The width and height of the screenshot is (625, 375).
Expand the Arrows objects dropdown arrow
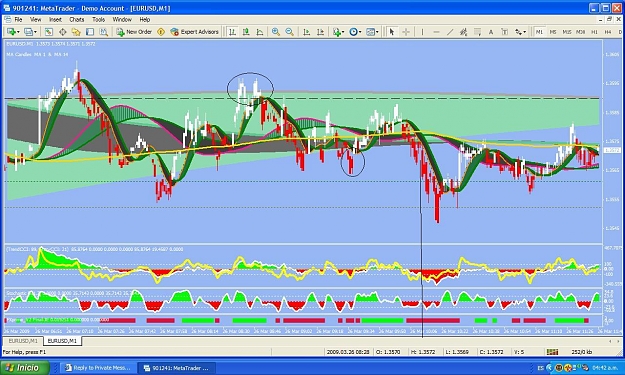[x=525, y=32]
